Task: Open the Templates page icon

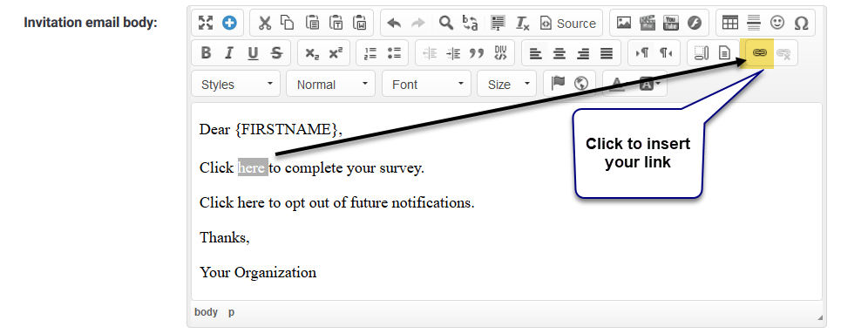Action: click(x=724, y=53)
